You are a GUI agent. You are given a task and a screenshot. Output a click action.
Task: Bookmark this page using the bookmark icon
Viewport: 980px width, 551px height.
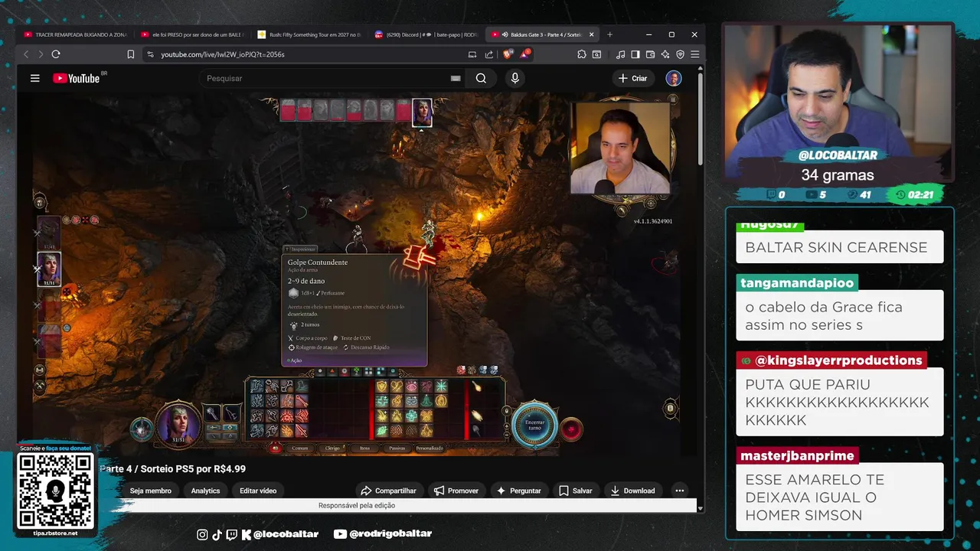click(x=131, y=54)
